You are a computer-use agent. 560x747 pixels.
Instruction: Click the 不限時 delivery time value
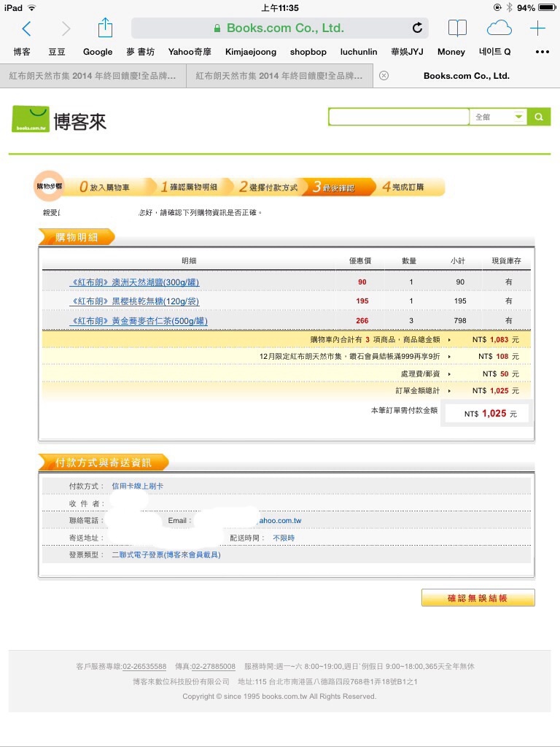[x=284, y=538]
